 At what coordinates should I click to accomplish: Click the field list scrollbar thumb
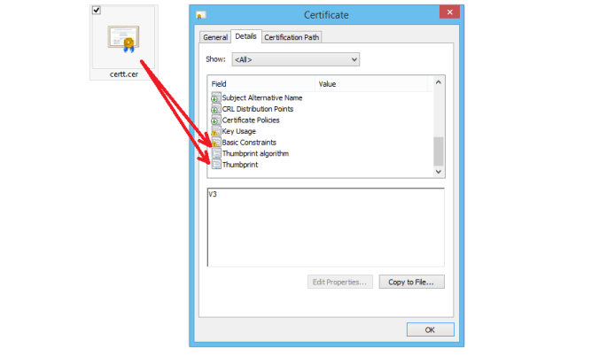tap(438, 151)
